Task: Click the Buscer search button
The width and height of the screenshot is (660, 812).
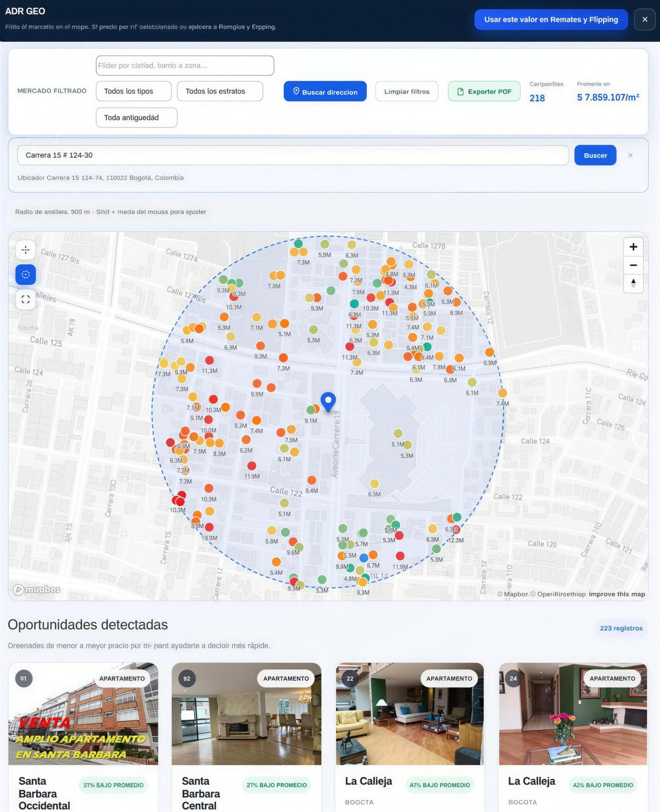Action: (595, 155)
